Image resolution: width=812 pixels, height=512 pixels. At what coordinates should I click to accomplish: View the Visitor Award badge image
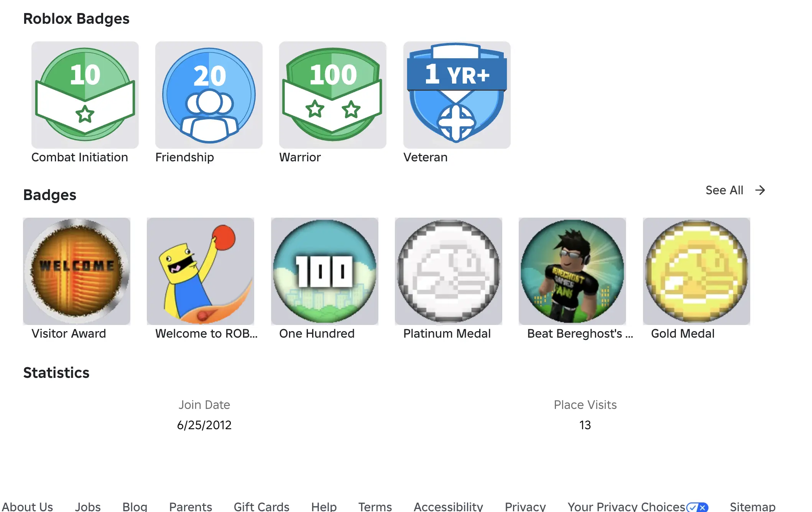(x=77, y=271)
